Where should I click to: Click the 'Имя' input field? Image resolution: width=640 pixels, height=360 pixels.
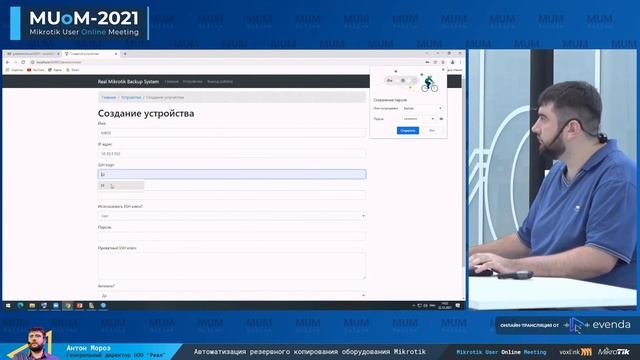click(x=232, y=133)
